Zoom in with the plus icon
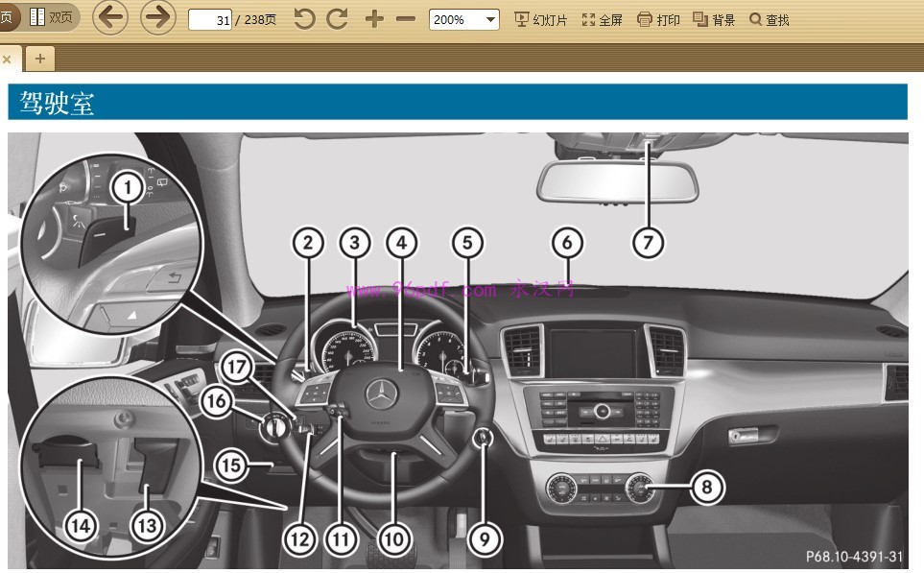 tap(374, 19)
